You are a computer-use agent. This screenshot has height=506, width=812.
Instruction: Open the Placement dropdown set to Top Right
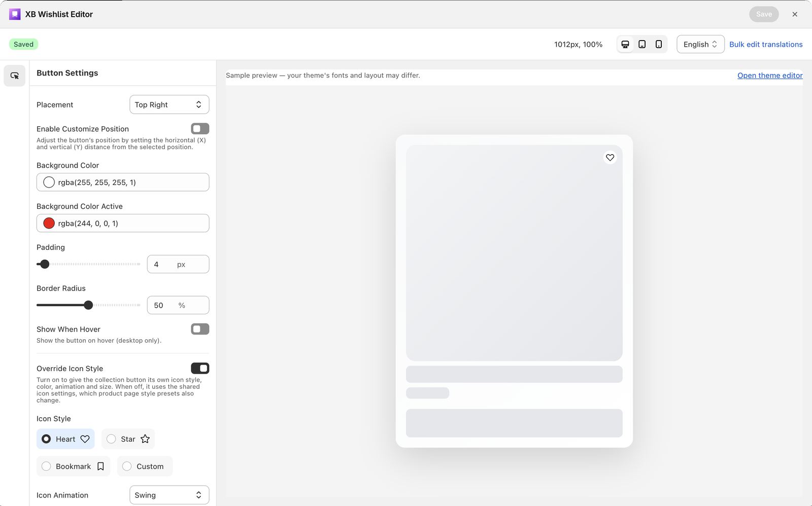169,104
